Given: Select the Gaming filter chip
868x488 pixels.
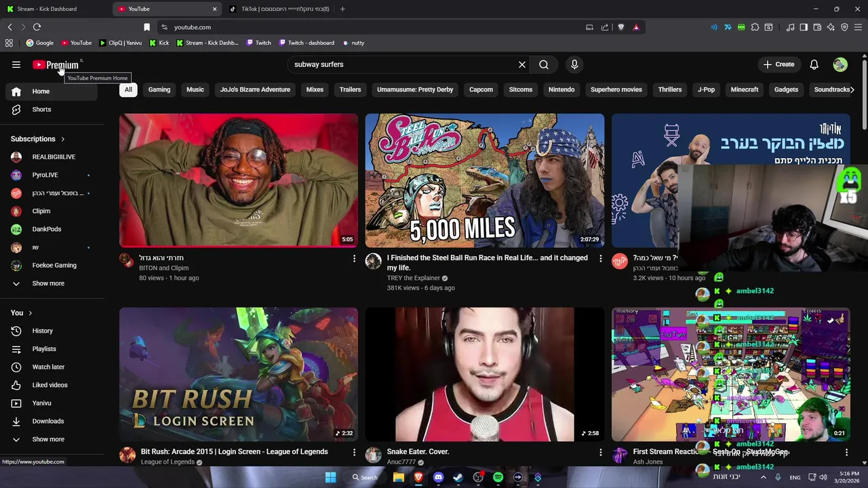Looking at the screenshot, I should click(159, 89).
